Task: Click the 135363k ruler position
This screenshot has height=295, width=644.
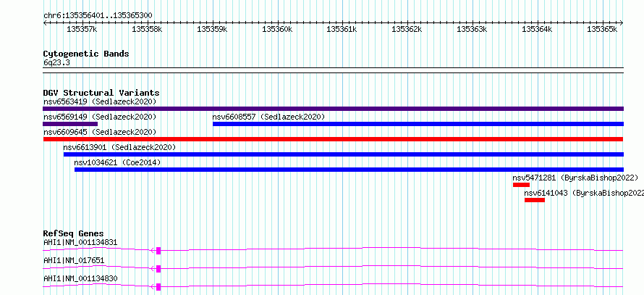Action: tap(473, 29)
